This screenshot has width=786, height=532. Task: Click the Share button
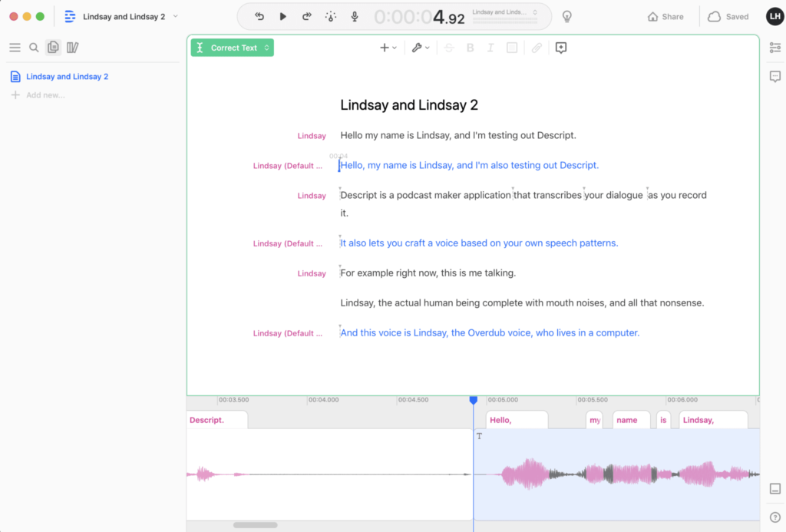pos(665,16)
